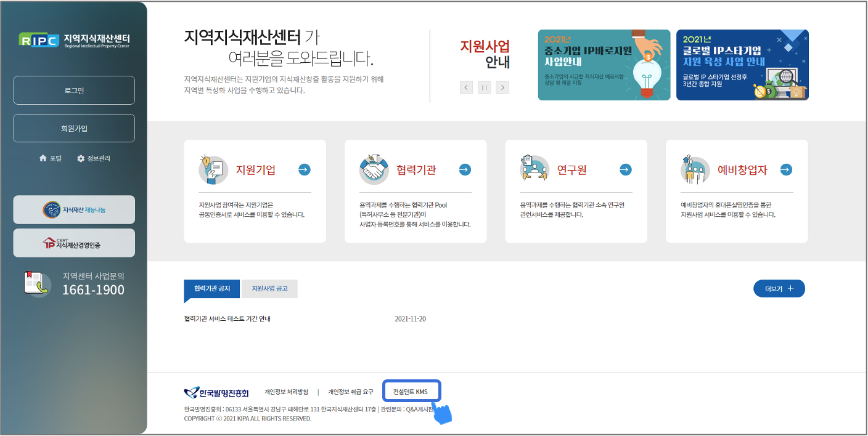Pause the banner slideshow
This screenshot has width=868, height=436.
pos(485,87)
